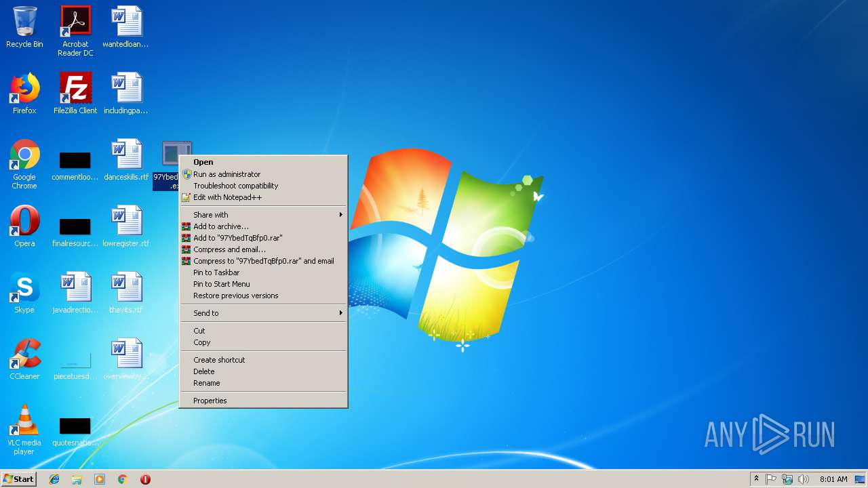Select the Skype desktop shortcut
The image size is (868, 488).
24,293
